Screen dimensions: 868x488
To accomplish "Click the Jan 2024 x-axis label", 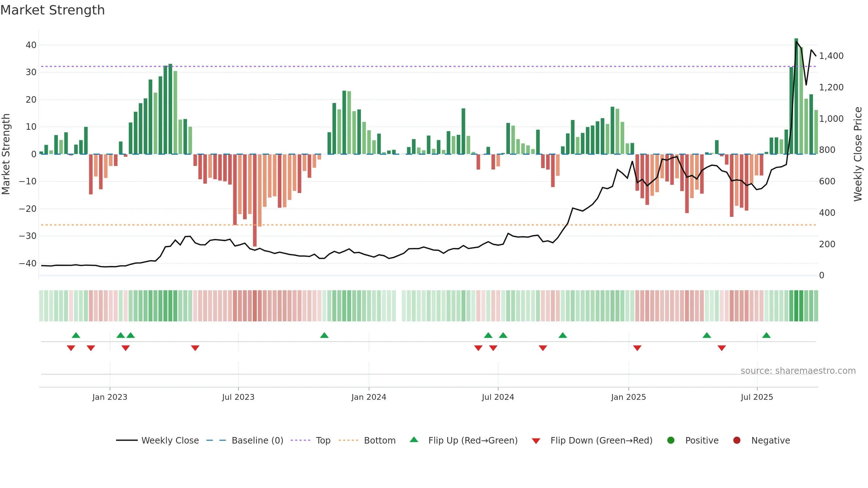I will pyautogui.click(x=369, y=397).
